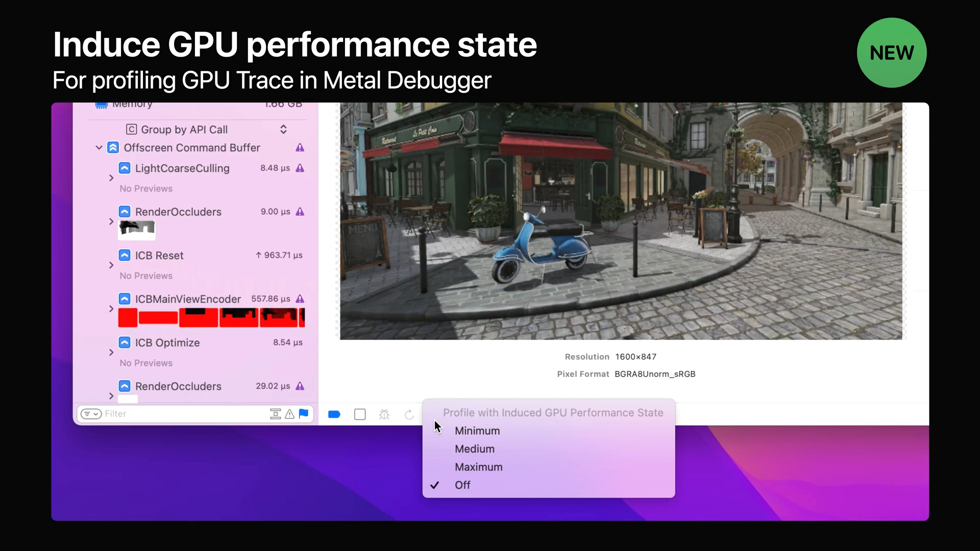
Task: Select Maximum performance state menu item
Action: point(478,467)
